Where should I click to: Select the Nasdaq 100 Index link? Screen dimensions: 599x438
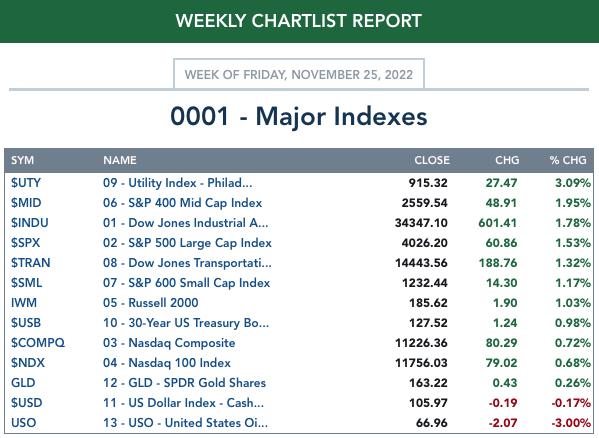click(167, 362)
